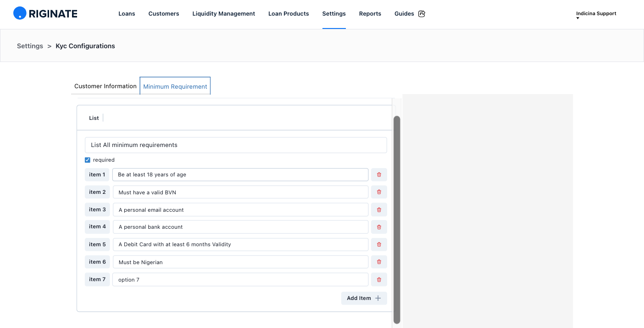Edit the Must have a valid BVN field
The image size is (644, 328).
pos(240,192)
